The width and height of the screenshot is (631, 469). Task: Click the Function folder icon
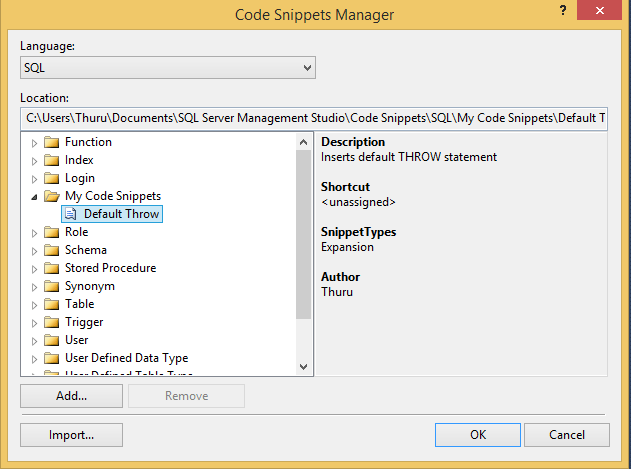coord(52,142)
